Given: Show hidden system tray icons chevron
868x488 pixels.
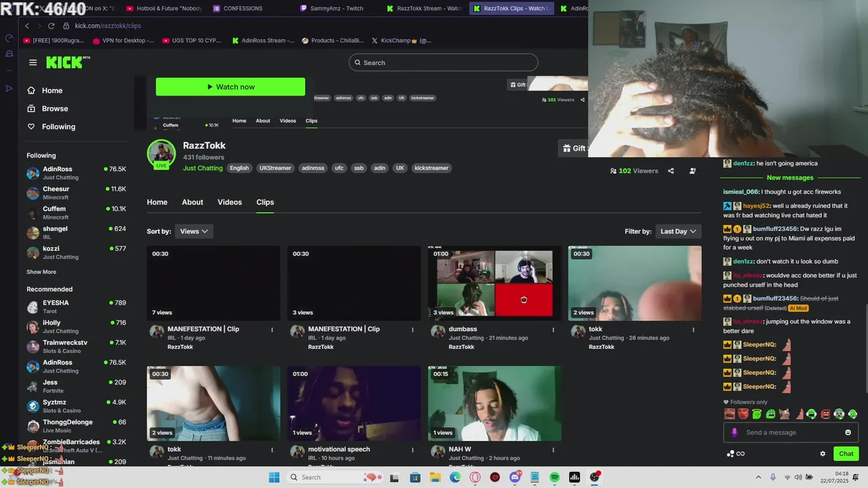Looking at the screenshot, I should click(758, 477).
